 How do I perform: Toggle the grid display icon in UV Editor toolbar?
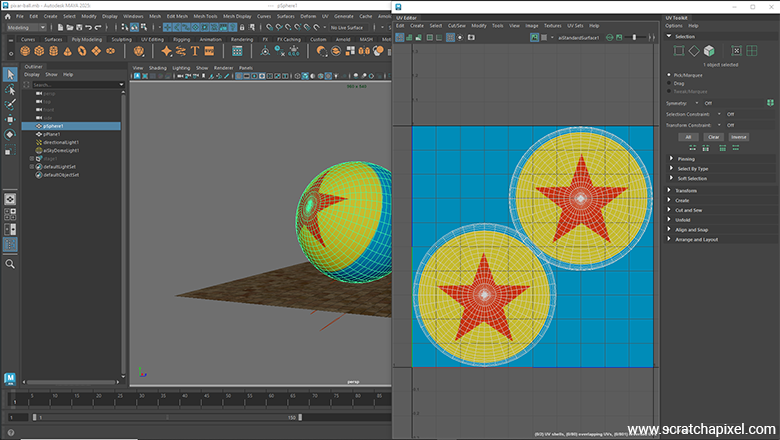(x=450, y=37)
